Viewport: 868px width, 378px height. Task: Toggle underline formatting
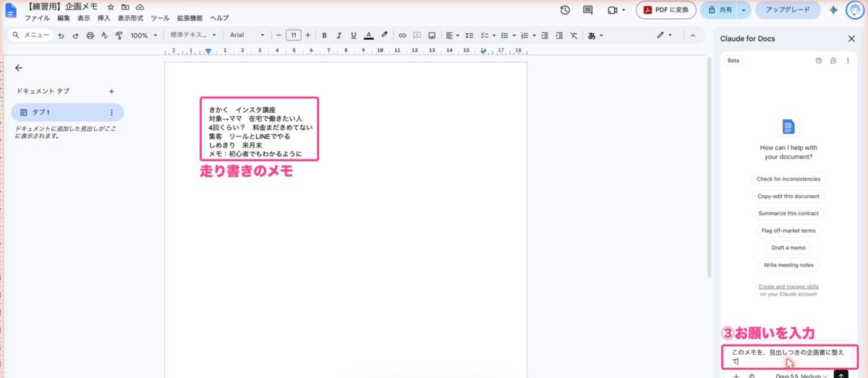pyautogui.click(x=353, y=35)
